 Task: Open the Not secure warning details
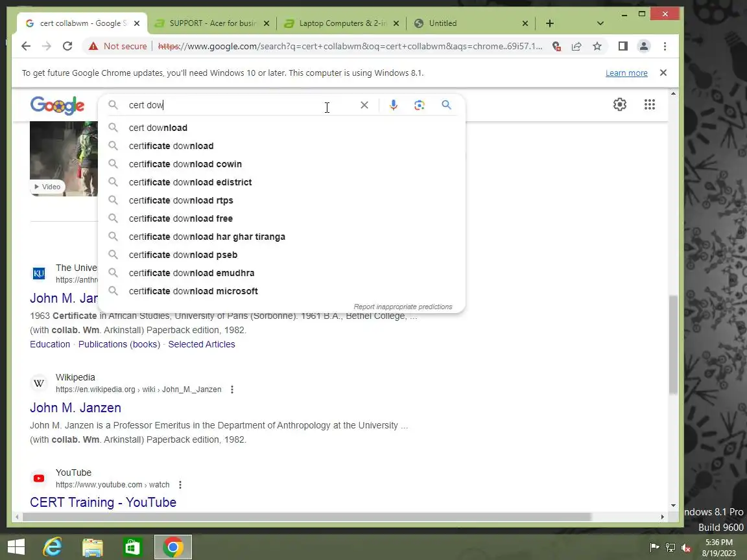pos(117,46)
